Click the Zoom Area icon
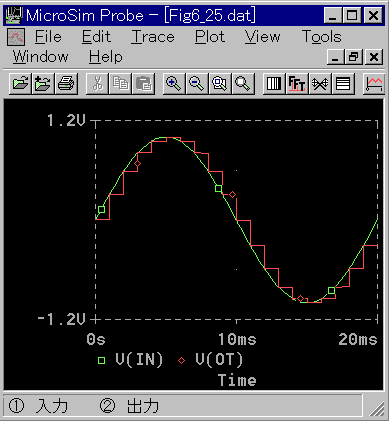The width and height of the screenshot is (389, 421). click(x=220, y=83)
